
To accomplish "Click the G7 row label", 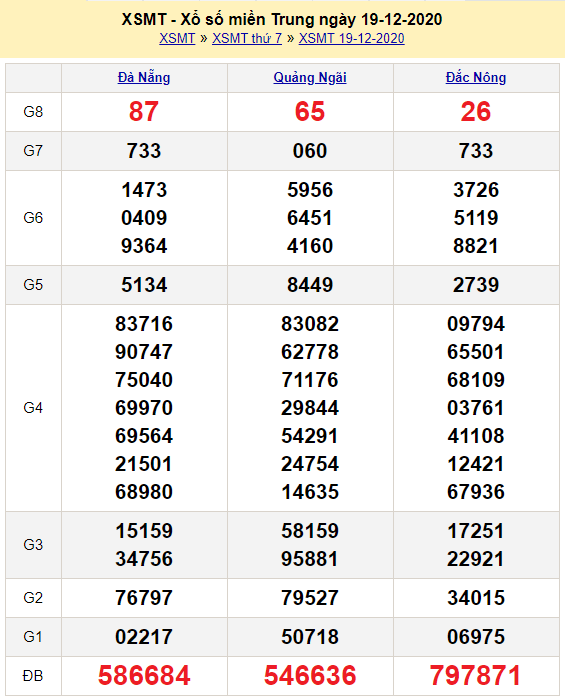I will pyautogui.click(x=33, y=151).
